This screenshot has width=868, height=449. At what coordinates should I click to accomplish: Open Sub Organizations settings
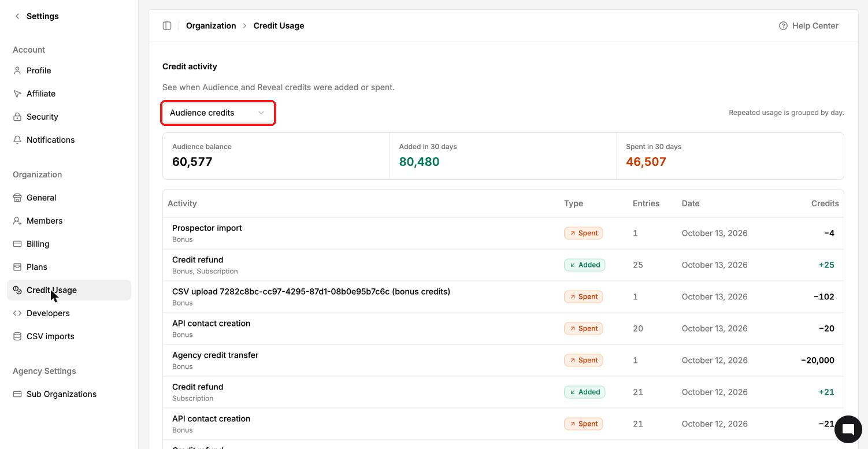(69, 394)
